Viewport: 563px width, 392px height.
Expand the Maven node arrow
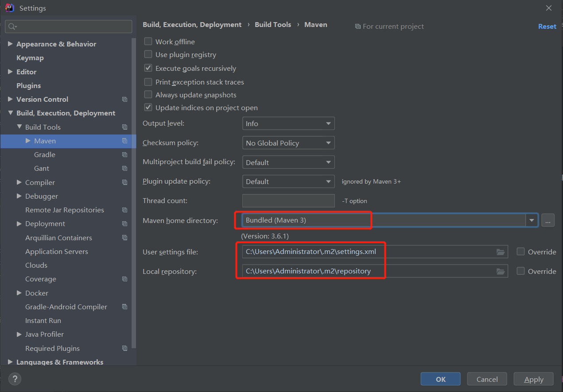pos(28,141)
